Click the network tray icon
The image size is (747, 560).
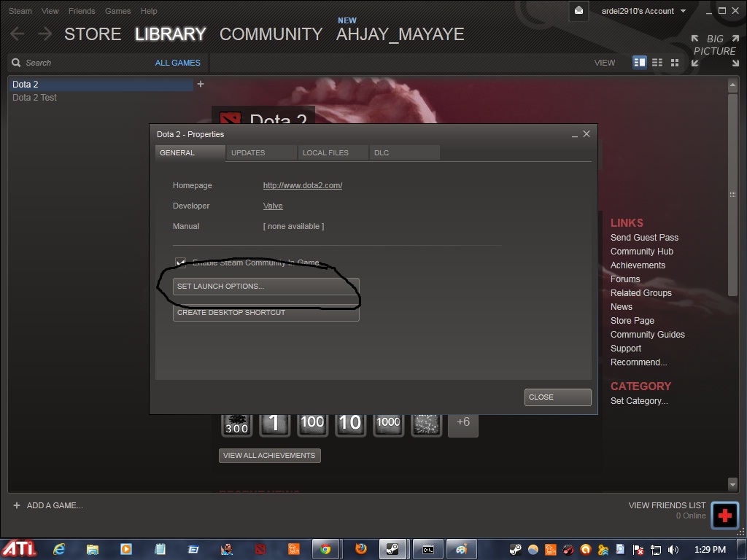[x=656, y=550]
